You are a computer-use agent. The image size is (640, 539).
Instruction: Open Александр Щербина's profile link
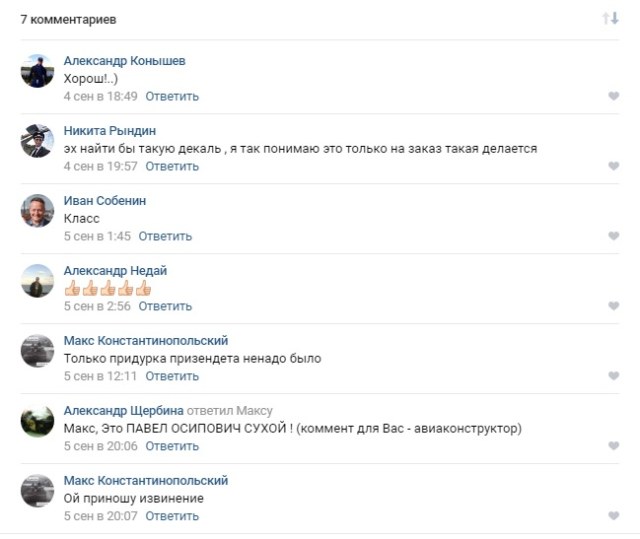click(x=123, y=411)
